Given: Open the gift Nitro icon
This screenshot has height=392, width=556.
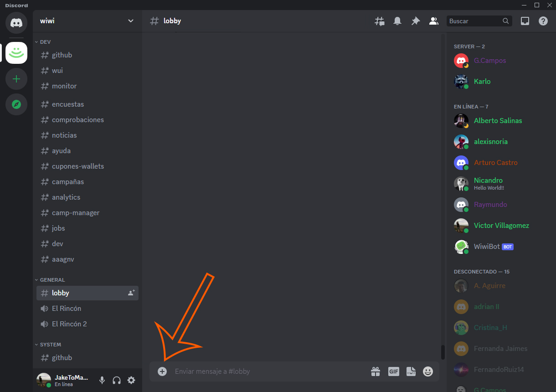Looking at the screenshot, I should tap(376, 371).
